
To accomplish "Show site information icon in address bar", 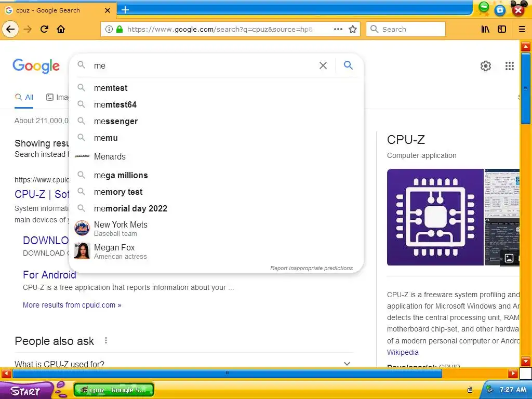I will click(x=109, y=29).
